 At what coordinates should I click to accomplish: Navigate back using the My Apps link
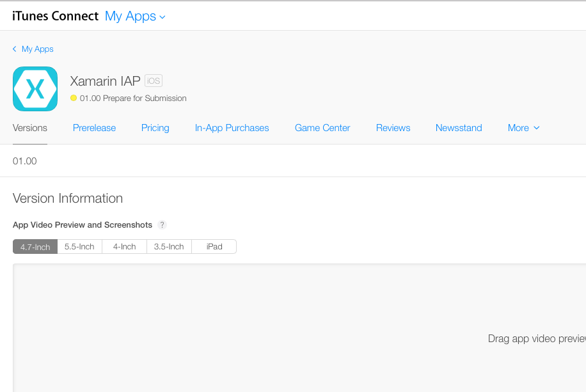pos(37,49)
